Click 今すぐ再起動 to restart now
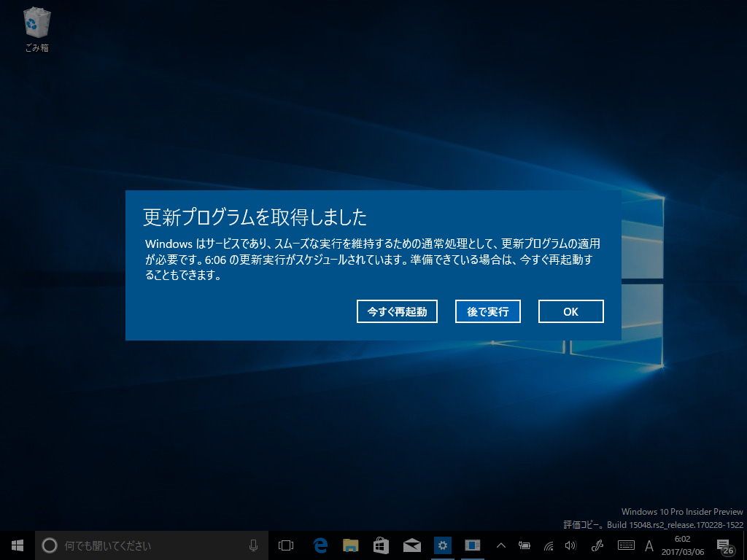The width and height of the screenshot is (747, 560). click(397, 311)
